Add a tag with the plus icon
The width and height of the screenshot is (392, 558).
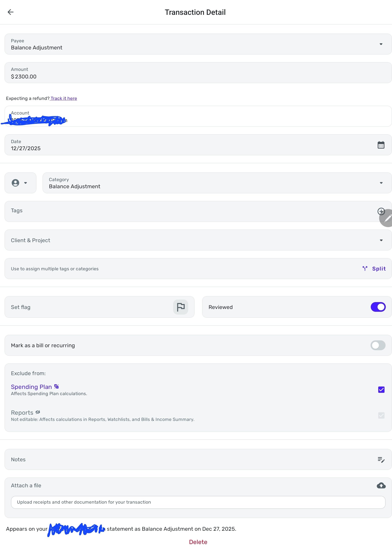point(381,211)
